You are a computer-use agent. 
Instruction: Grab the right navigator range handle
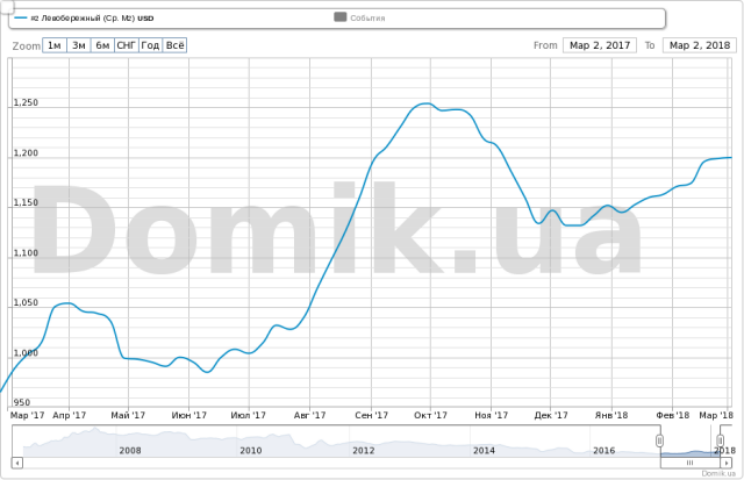720,441
